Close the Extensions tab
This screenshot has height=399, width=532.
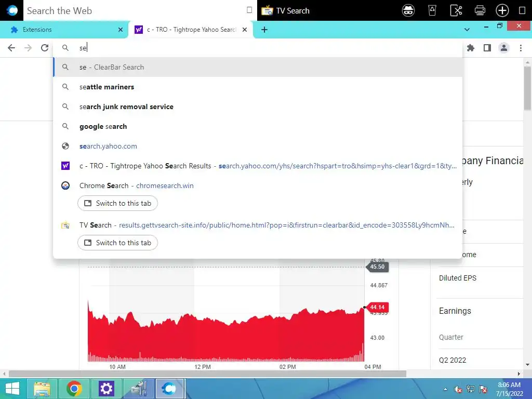coord(121,30)
